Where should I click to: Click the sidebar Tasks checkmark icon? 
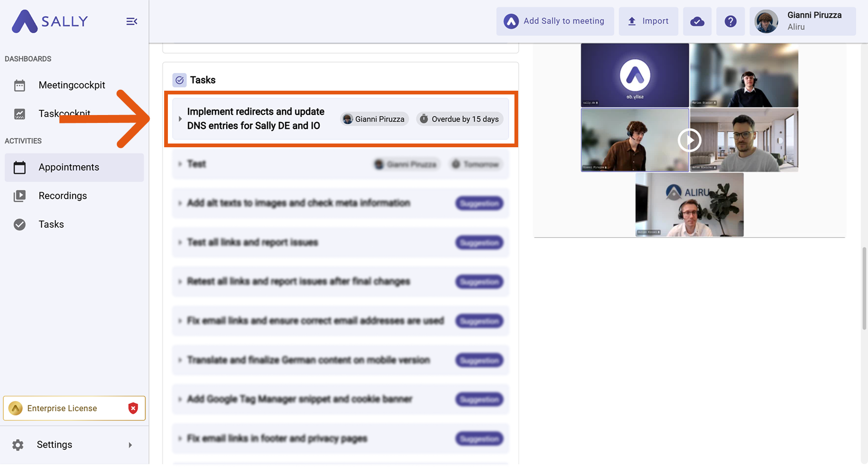[x=20, y=224]
